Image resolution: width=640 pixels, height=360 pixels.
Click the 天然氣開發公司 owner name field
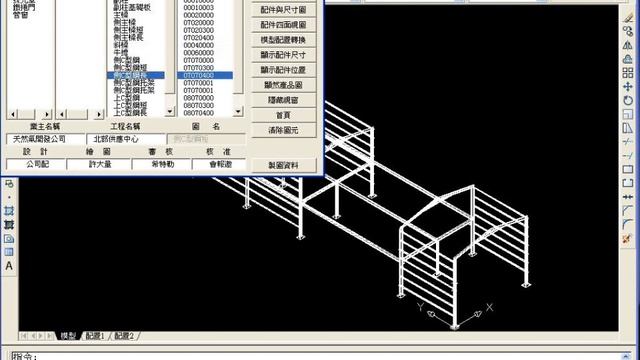[46, 139]
